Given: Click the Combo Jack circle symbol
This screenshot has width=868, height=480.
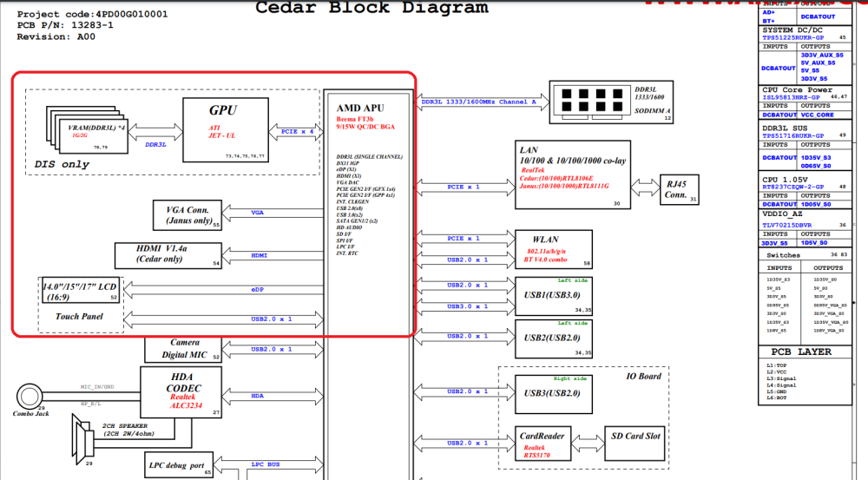Looking at the screenshot, I should (30, 396).
